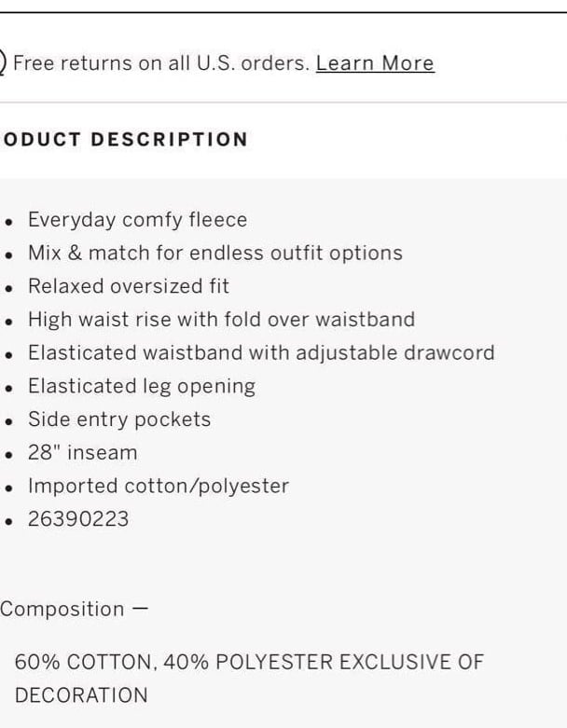Click the bullet dot before Side entry pockets
Screen dimensions: 567x728
pyautogui.click(x=8, y=421)
